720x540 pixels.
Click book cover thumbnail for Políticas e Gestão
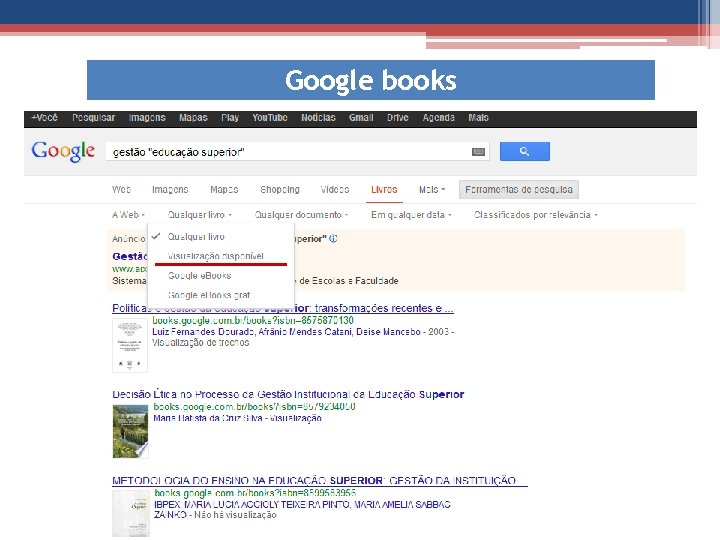(130, 345)
